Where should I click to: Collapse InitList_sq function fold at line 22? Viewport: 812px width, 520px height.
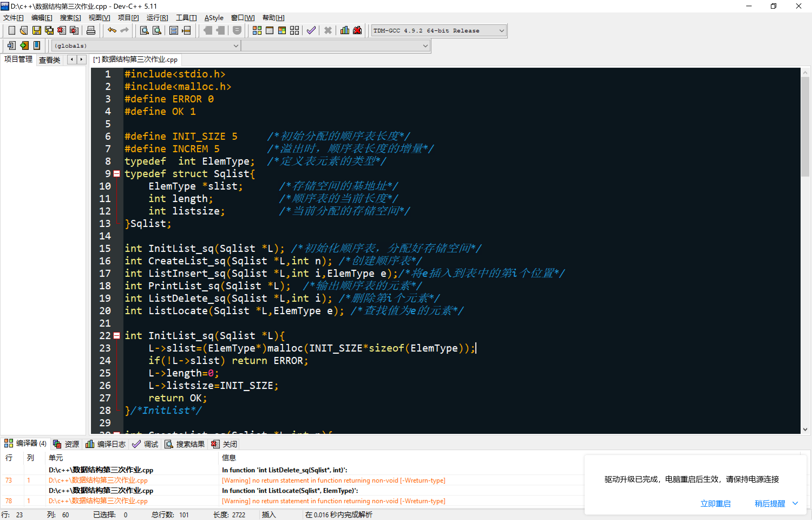(117, 336)
